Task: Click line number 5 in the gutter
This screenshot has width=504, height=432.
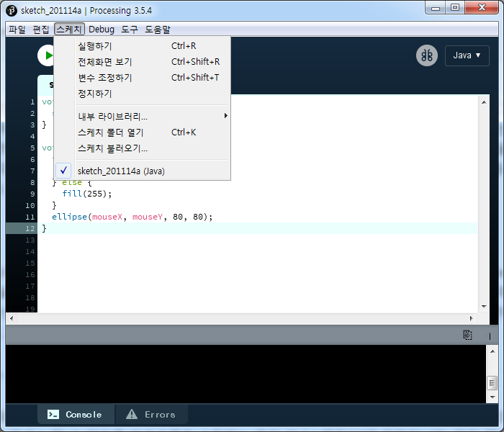Action: (x=32, y=148)
